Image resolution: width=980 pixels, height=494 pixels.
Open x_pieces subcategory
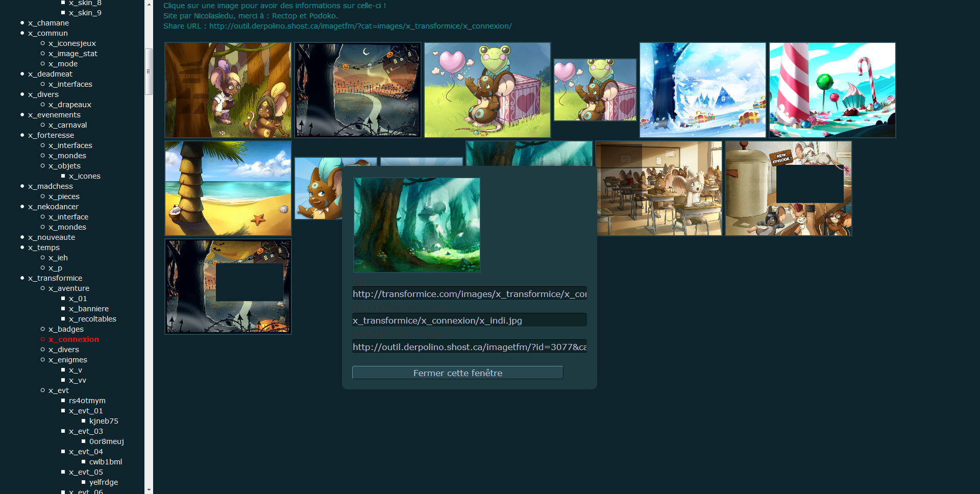tap(64, 196)
